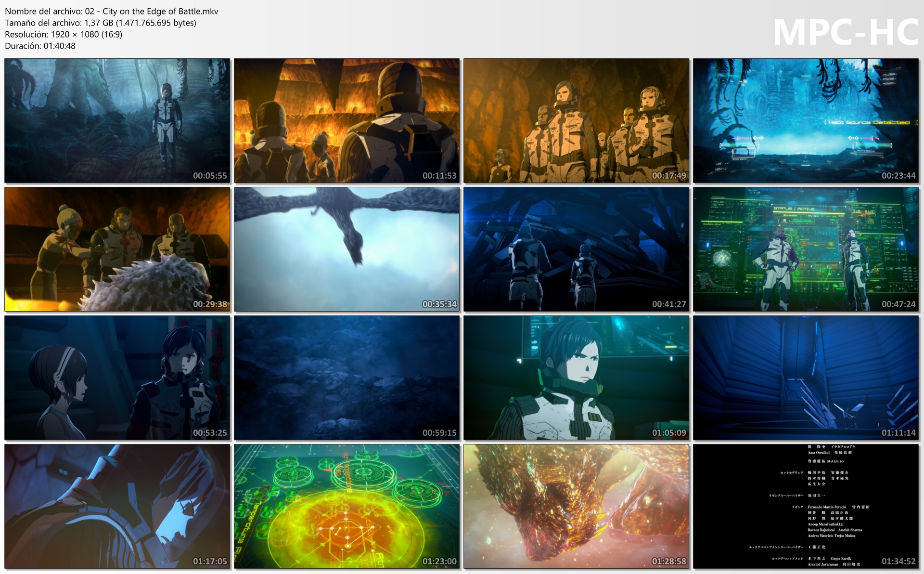Select the thumbnail at 01:17:05
The image size is (924, 574).
tap(117, 507)
